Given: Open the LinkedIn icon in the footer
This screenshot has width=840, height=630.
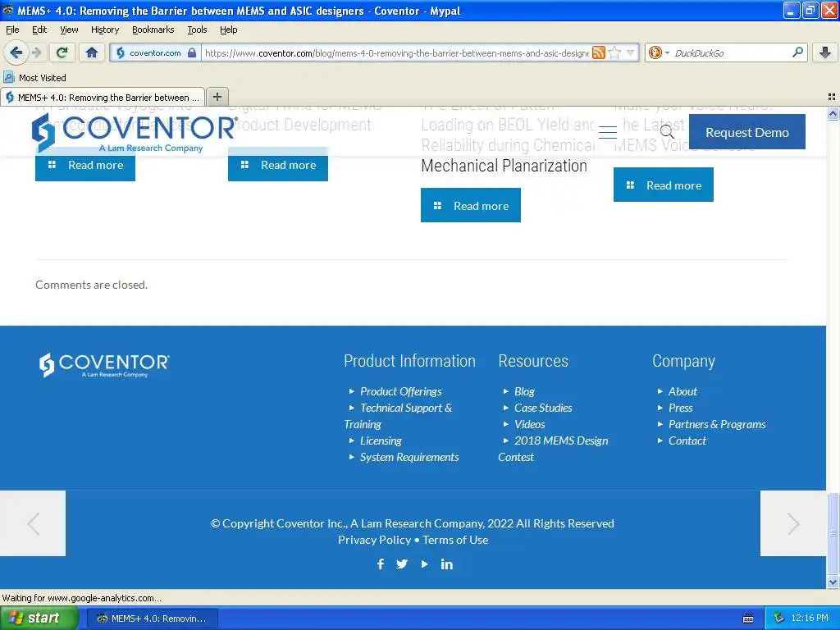Looking at the screenshot, I should coord(447,564).
